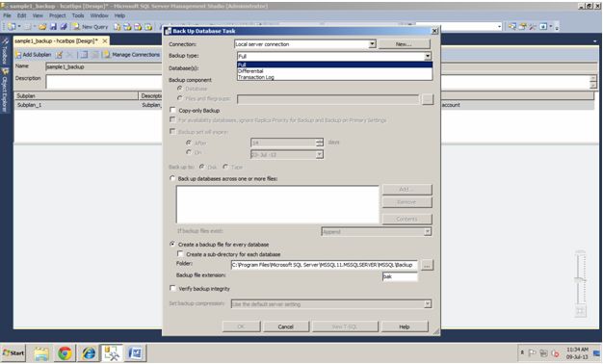Viewport: 603px width, 364px height.
Task: Click the View T-SQL button
Action: pos(345,326)
